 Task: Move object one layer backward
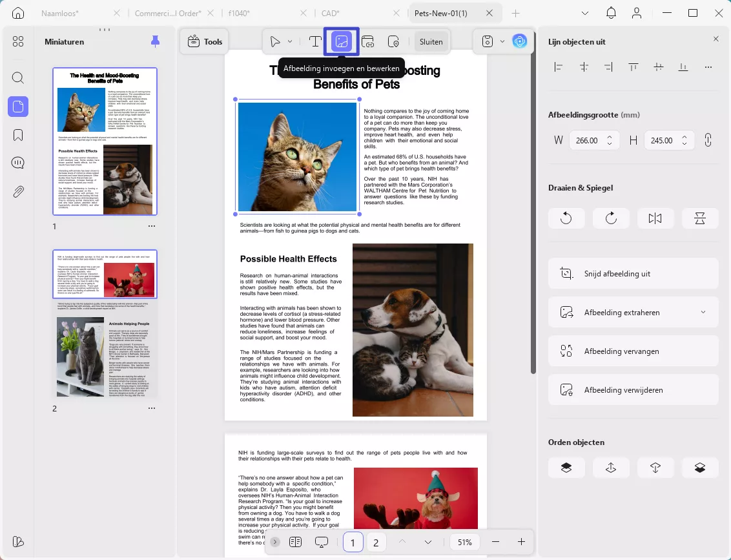click(x=655, y=468)
